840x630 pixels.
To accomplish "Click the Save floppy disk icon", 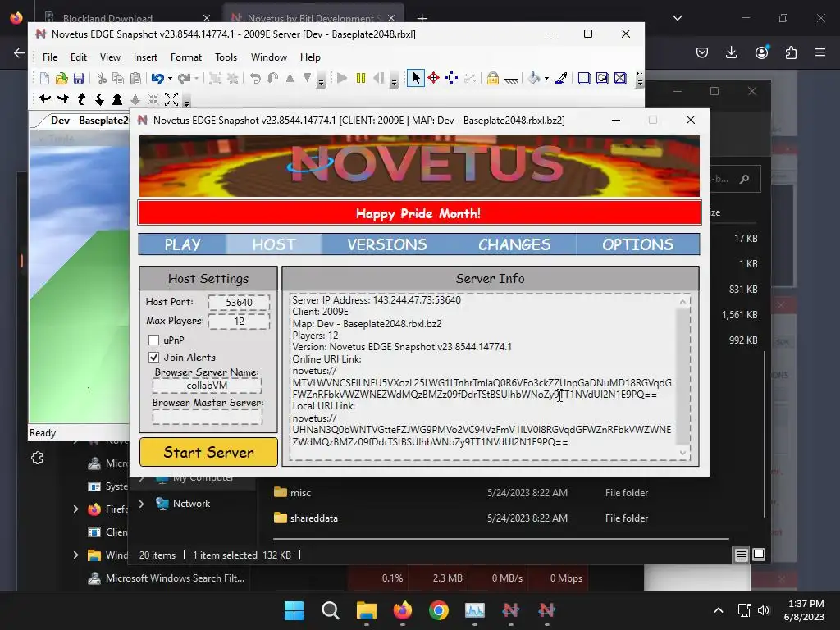I will coord(79,79).
